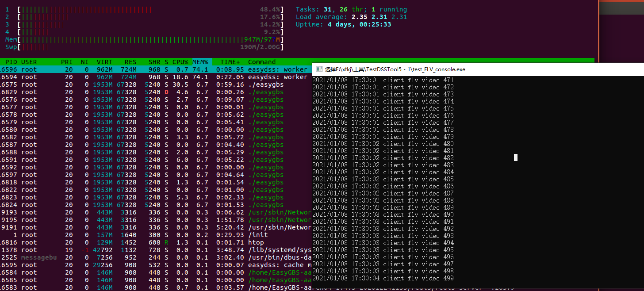Sort by the PRI column header
Screen dimensions: 644x291
[67, 62]
